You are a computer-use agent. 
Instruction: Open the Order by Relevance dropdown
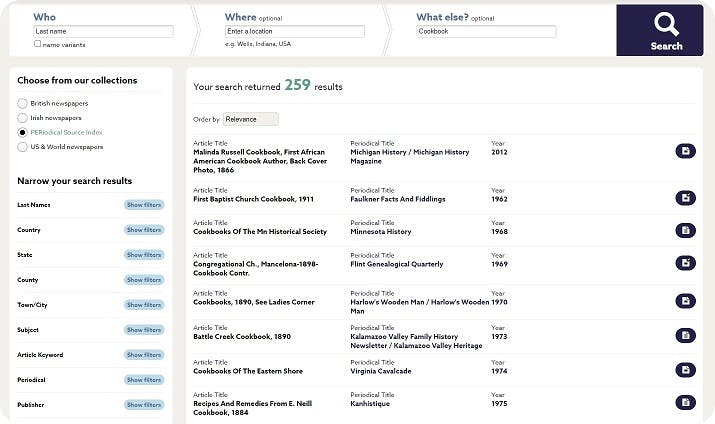coord(250,119)
